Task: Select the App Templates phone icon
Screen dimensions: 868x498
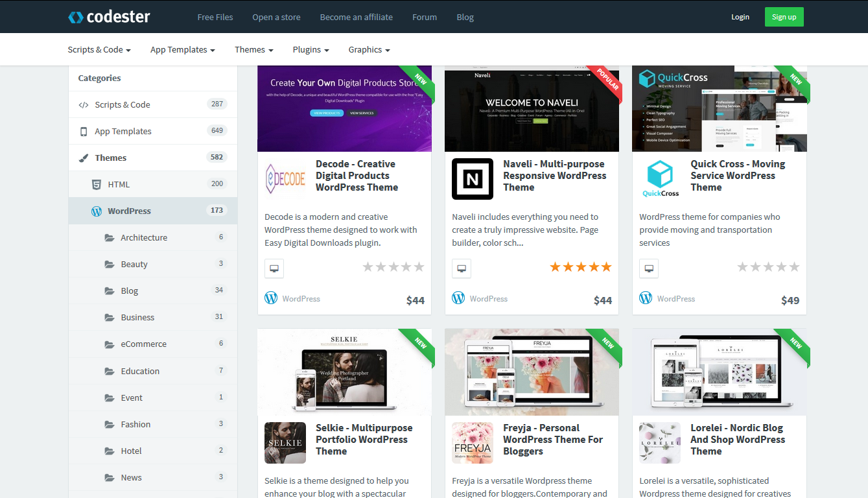Action: point(84,132)
